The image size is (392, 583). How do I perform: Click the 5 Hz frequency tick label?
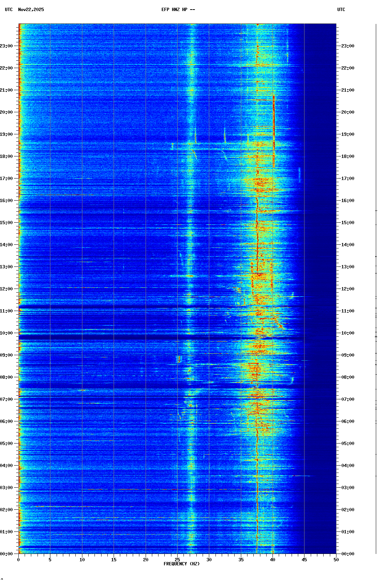point(50,560)
